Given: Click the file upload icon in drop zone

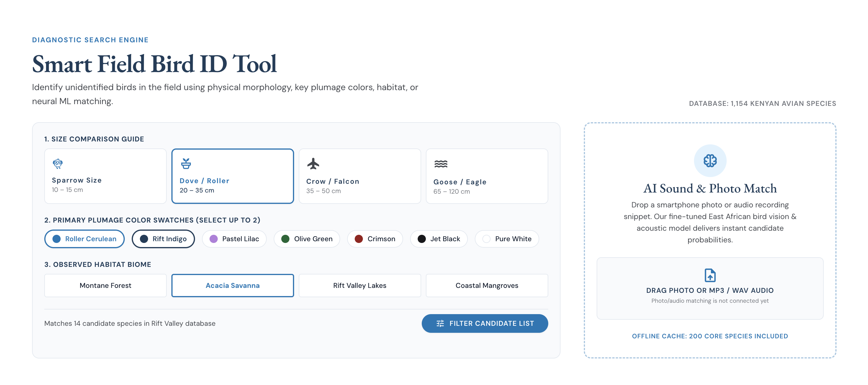Looking at the screenshot, I should (x=710, y=275).
